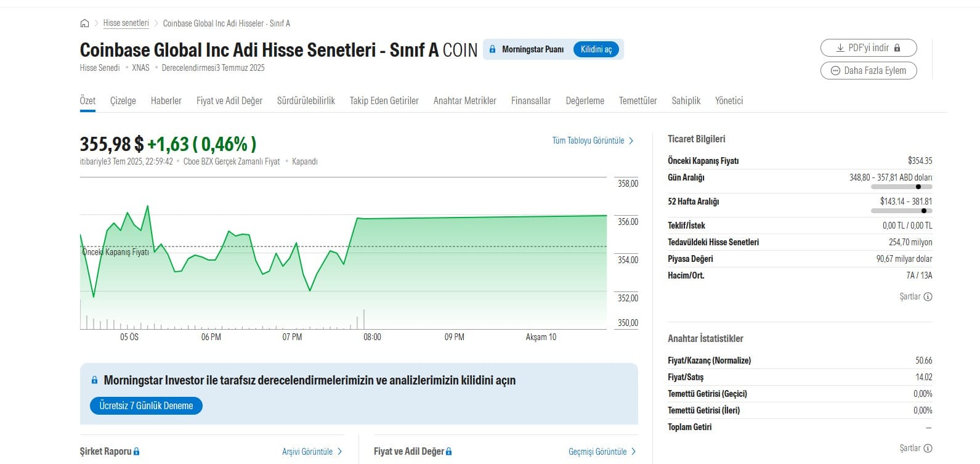Open the Sahiplik tab

pyautogui.click(x=686, y=100)
